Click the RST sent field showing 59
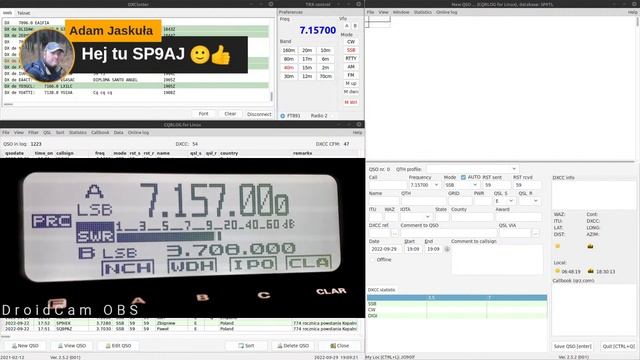Viewport: 640px width, 360px height. click(x=496, y=185)
